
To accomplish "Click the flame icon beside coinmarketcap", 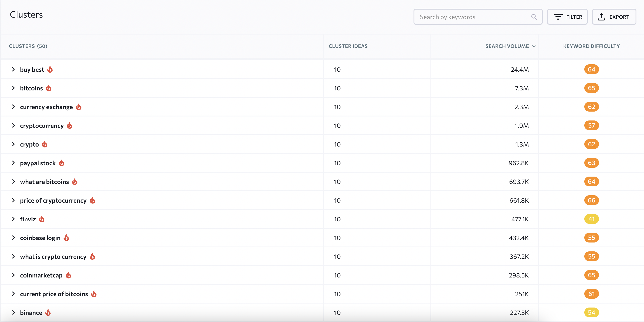I will point(69,275).
